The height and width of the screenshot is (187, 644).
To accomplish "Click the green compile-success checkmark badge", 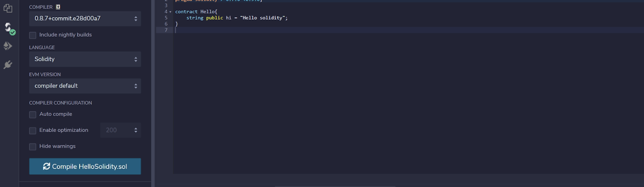I will tap(13, 32).
